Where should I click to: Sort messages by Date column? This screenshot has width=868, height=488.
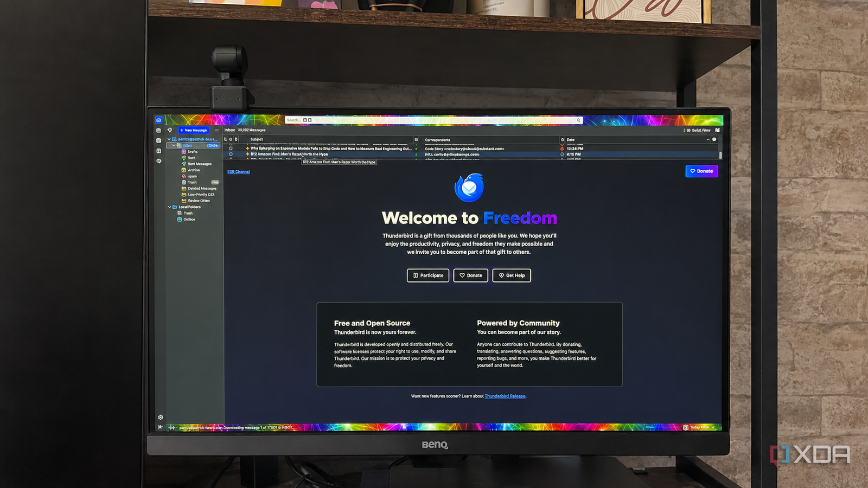point(571,140)
